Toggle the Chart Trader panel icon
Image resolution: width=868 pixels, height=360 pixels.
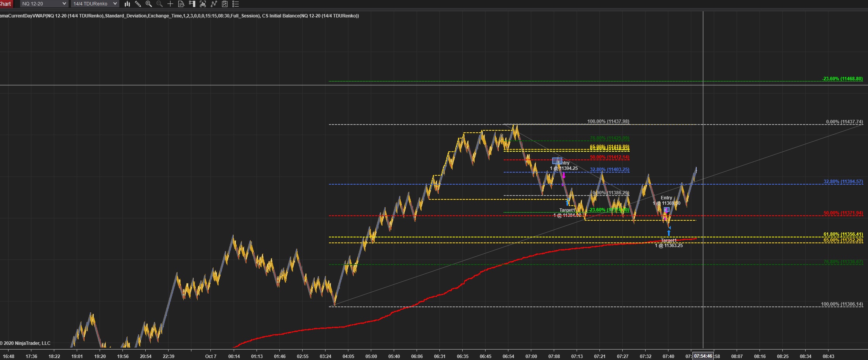pyautogui.click(x=192, y=4)
